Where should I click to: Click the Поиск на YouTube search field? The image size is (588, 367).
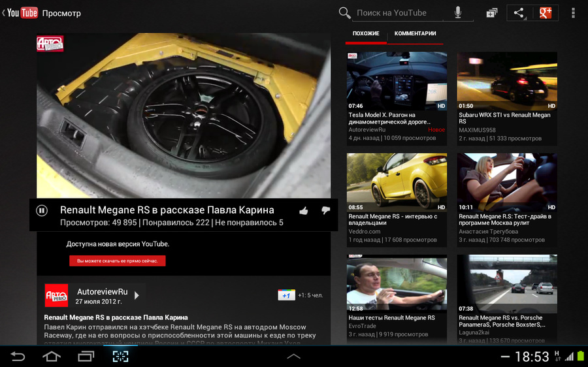tap(397, 13)
